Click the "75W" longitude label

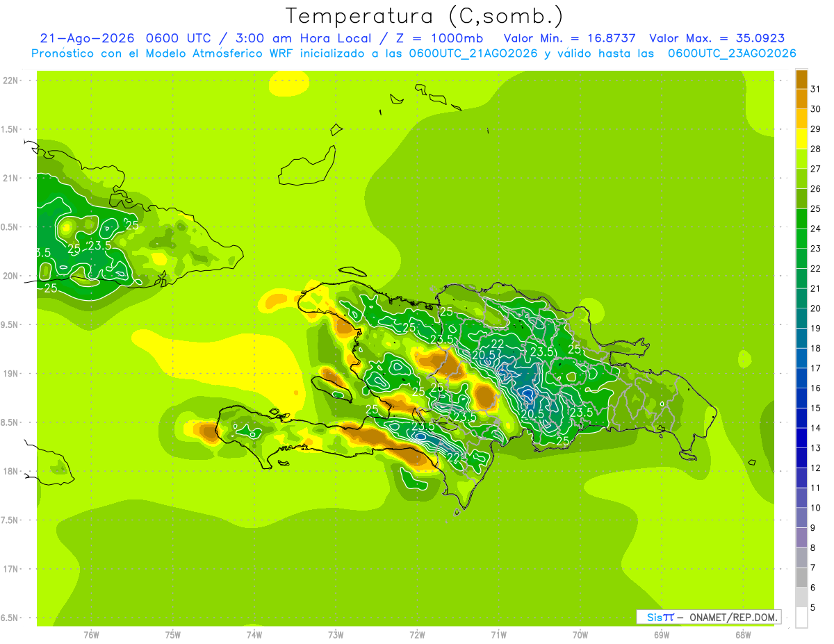[173, 635]
